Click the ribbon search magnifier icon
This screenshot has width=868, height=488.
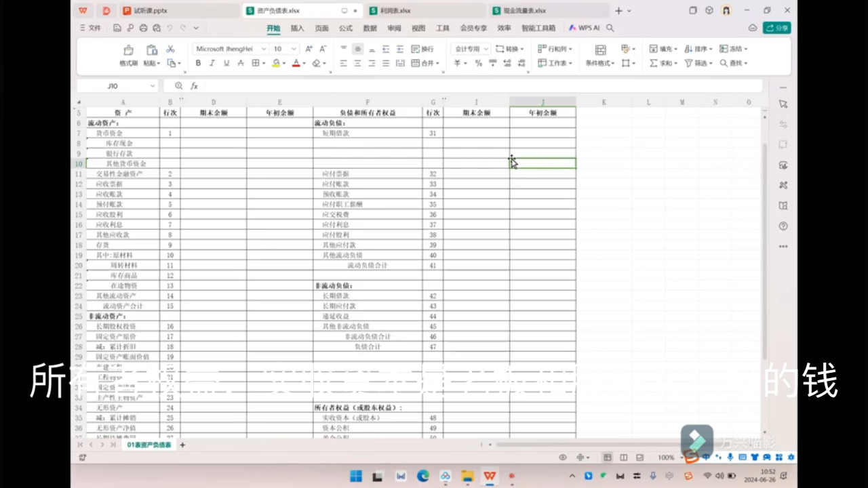click(610, 28)
